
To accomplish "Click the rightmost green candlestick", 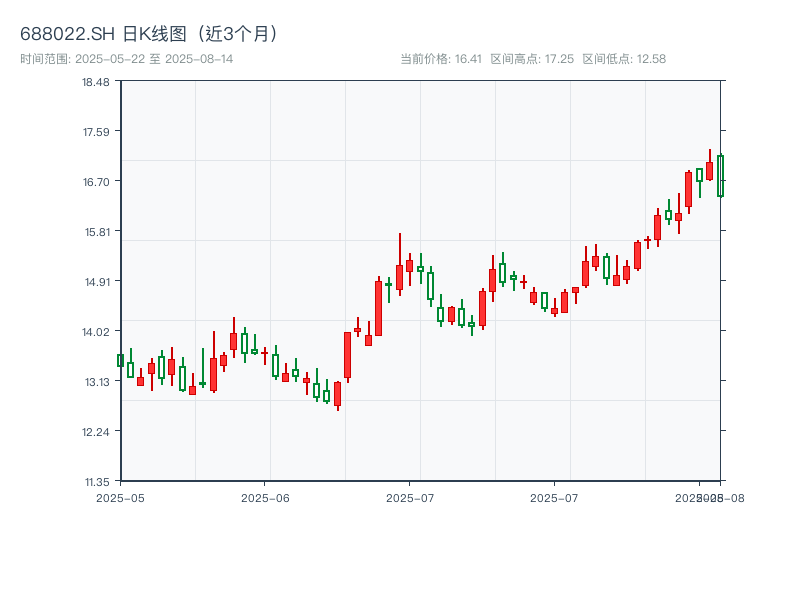I will click(x=720, y=176).
